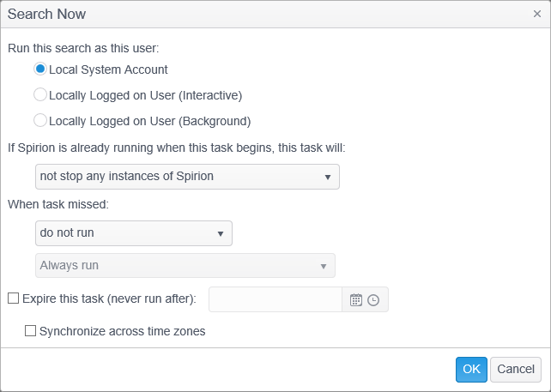
Task: Open the clock time picker icon
Action: pos(373,299)
